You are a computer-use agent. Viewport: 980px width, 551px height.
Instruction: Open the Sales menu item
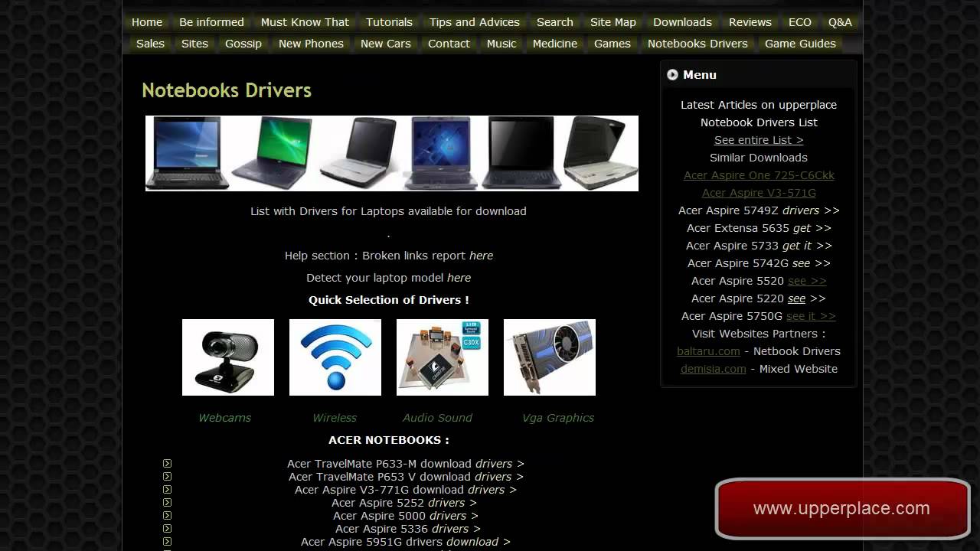coord(150,44)
